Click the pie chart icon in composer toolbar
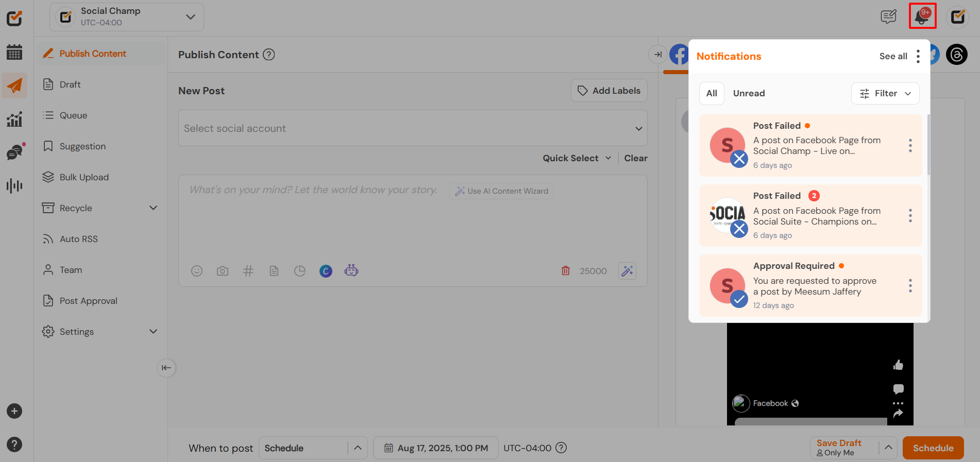The height and width of the screenshot is (462, 980). pyautogui.click(x=300, y=271)
